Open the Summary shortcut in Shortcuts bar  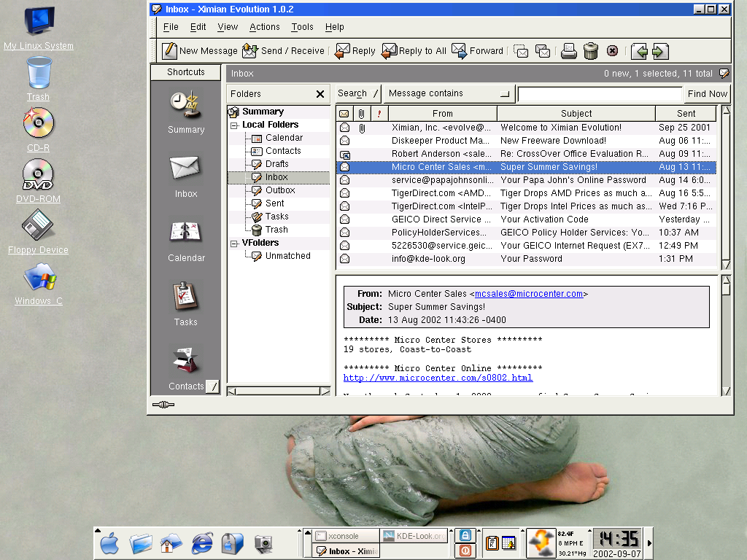186,112
